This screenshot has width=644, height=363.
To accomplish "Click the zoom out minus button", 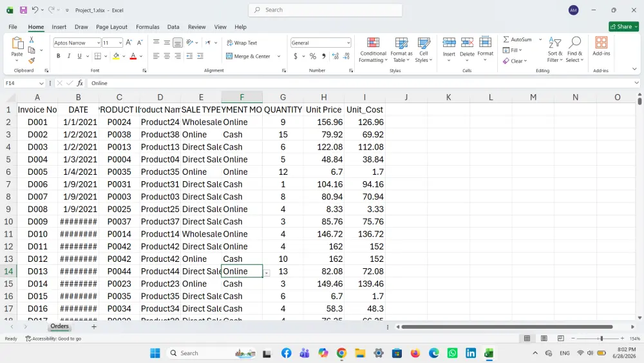I will coord(573,338).
